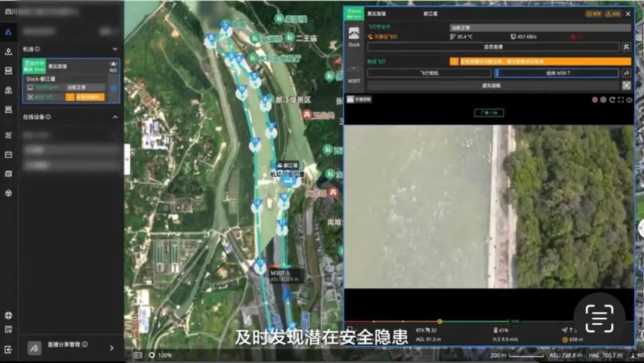Expand 直播分享管理 arrow
The image size is (644, 363).
(112, 347)
